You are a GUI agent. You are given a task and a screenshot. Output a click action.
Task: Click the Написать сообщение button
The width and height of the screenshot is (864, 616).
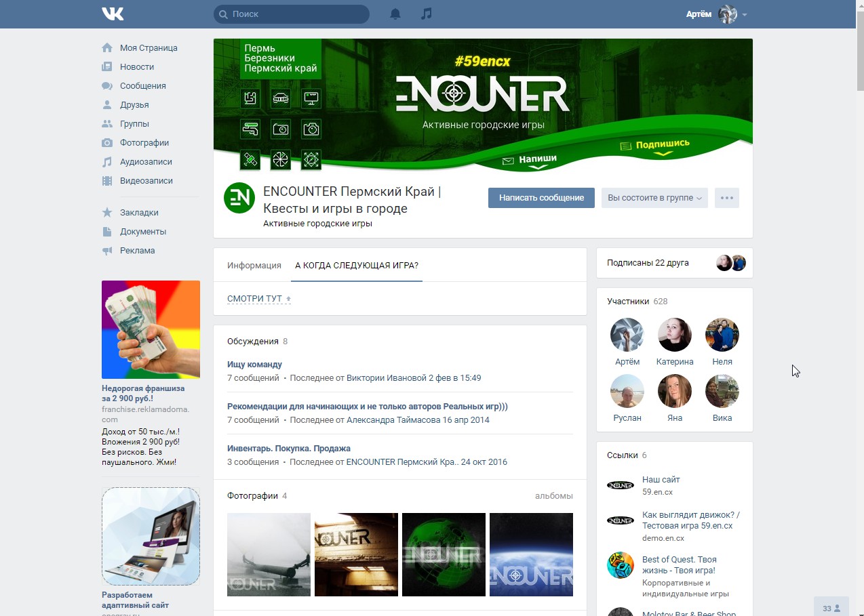(541, 198)
